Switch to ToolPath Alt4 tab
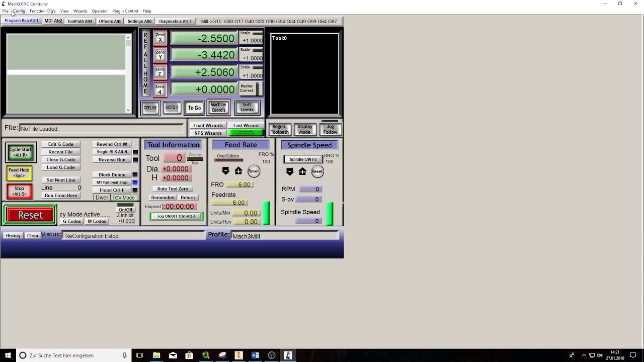Image resolution: width=644 pixels, height=362 pixels. tap(80, 21)
